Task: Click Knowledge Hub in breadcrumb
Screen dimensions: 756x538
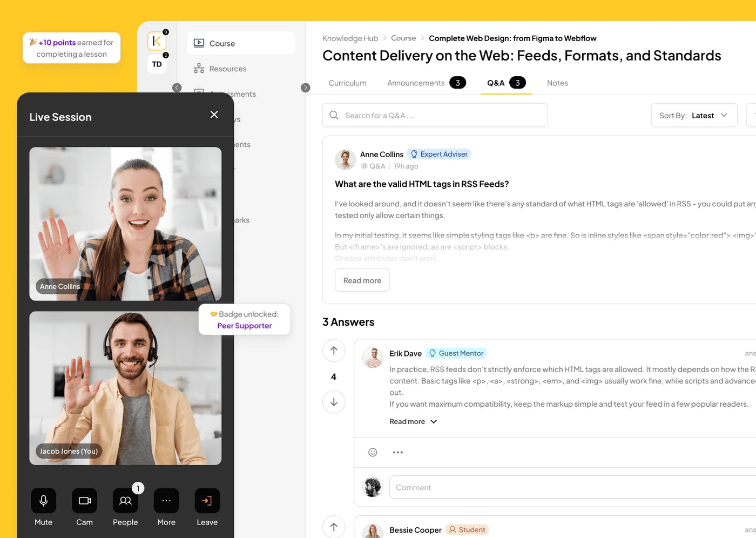Action: pos(350,38)
